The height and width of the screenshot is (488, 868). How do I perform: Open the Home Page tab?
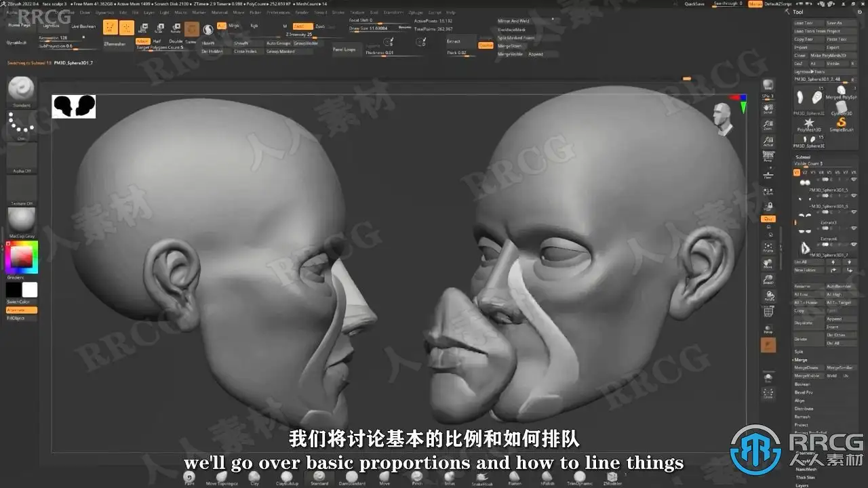[20, 25]
